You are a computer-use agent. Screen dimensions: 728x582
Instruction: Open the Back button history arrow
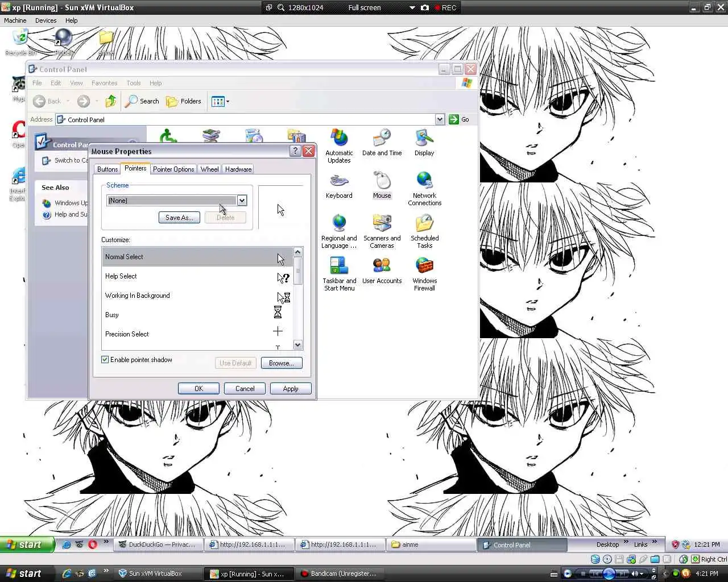point(68,101)
